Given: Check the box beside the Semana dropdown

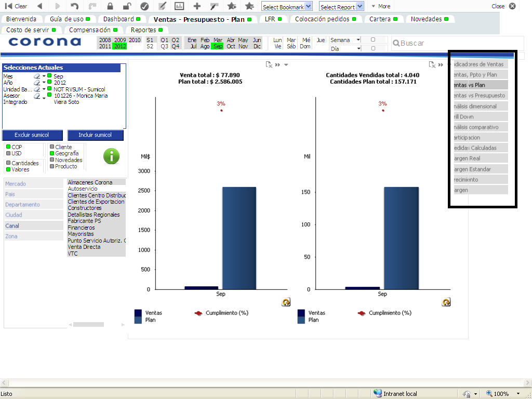Looking at the screenshot, I should point(373,40).
